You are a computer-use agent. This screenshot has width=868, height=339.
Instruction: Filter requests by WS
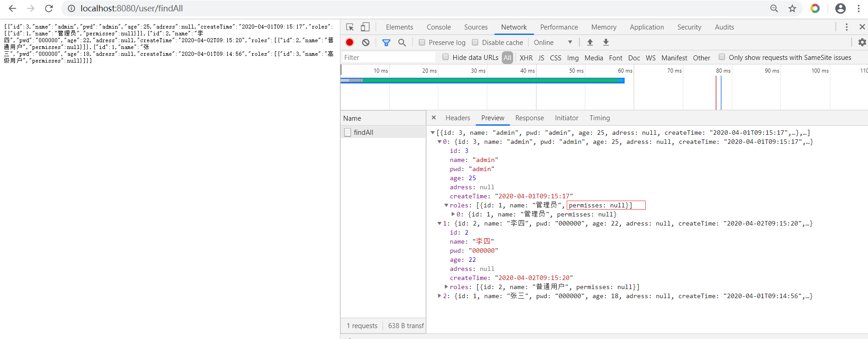pyautogui.click(x=651, y=58)
